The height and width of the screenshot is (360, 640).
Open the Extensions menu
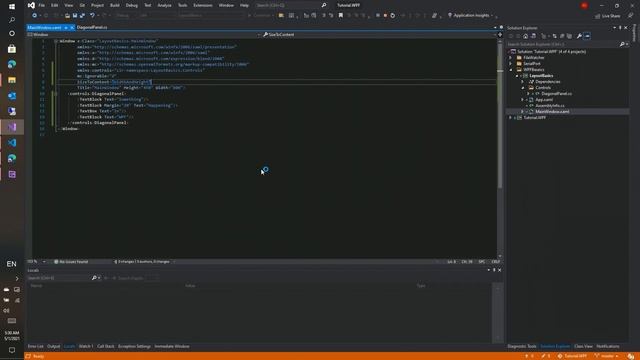203,5
